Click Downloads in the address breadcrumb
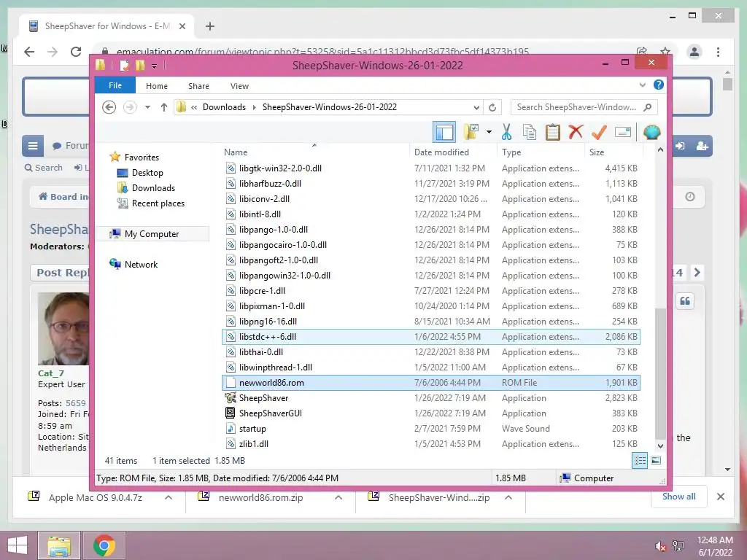The height and width of the screenshot is (560, 747). [x=224, y=107]
